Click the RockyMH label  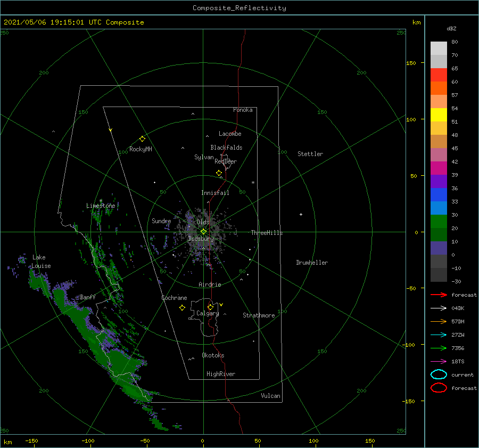tap(141, 149)
